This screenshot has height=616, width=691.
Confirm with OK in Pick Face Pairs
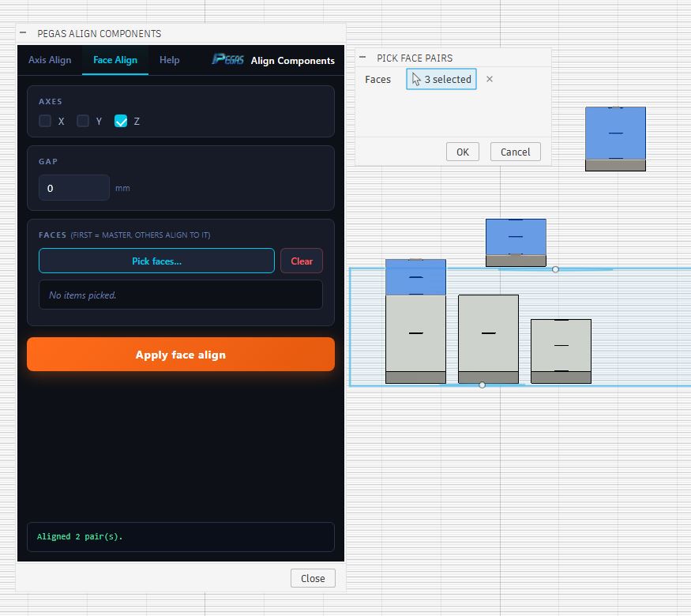click(462, 152)
